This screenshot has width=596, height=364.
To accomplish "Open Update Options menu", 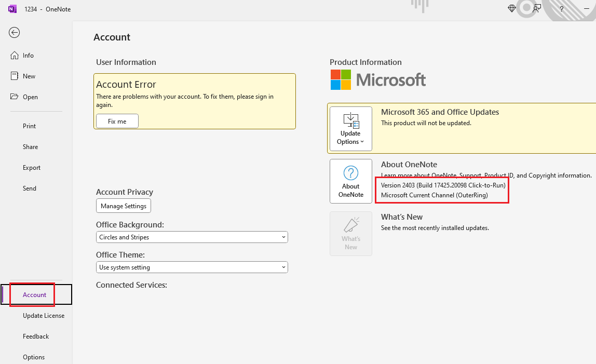I will 351,129.
